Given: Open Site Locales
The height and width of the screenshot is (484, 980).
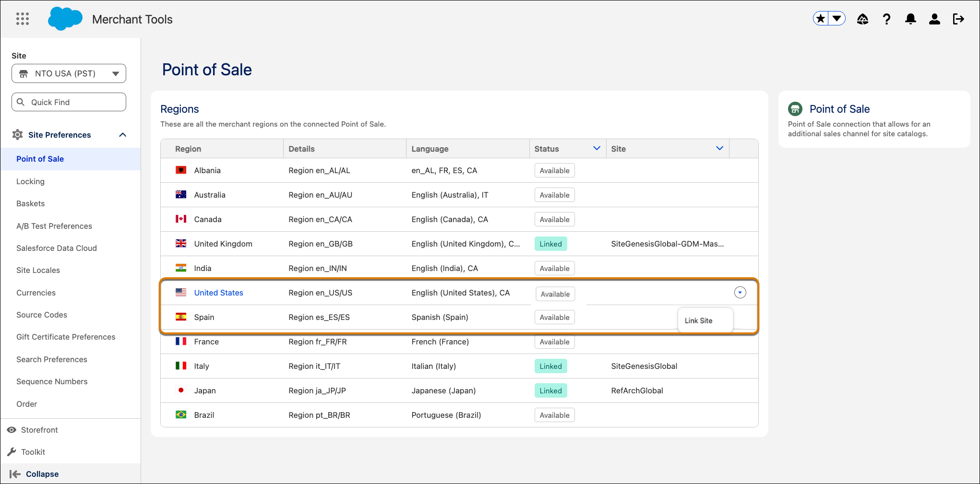Looking at the screenshot, I should click(x=38, y=270).
